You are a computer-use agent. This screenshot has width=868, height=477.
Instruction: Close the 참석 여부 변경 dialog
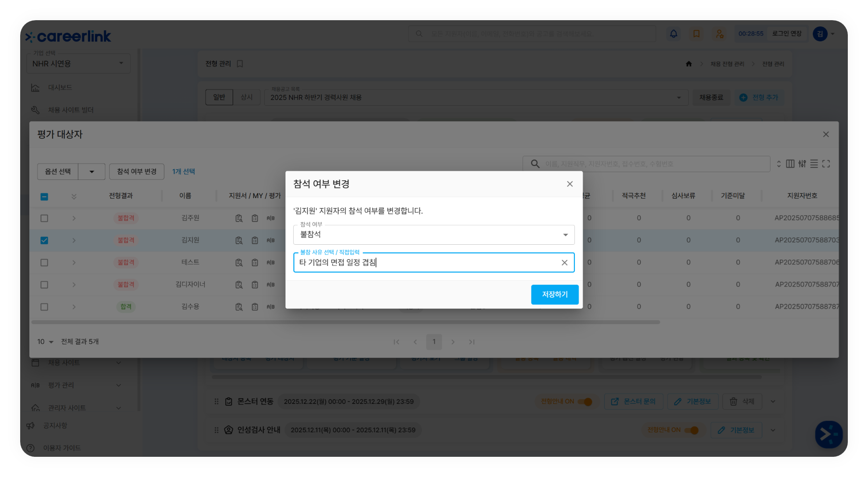[x=570, y=184]
